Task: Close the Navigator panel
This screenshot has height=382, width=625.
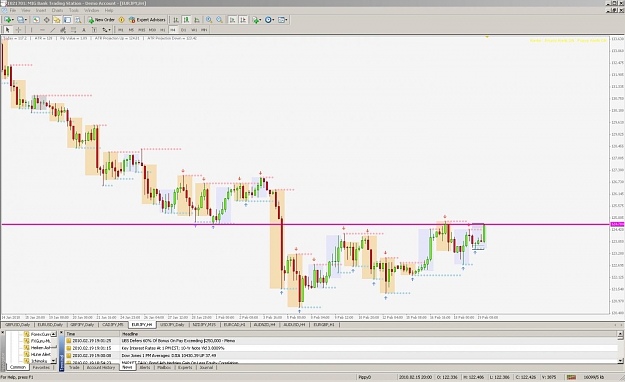Action: point(2,333)
